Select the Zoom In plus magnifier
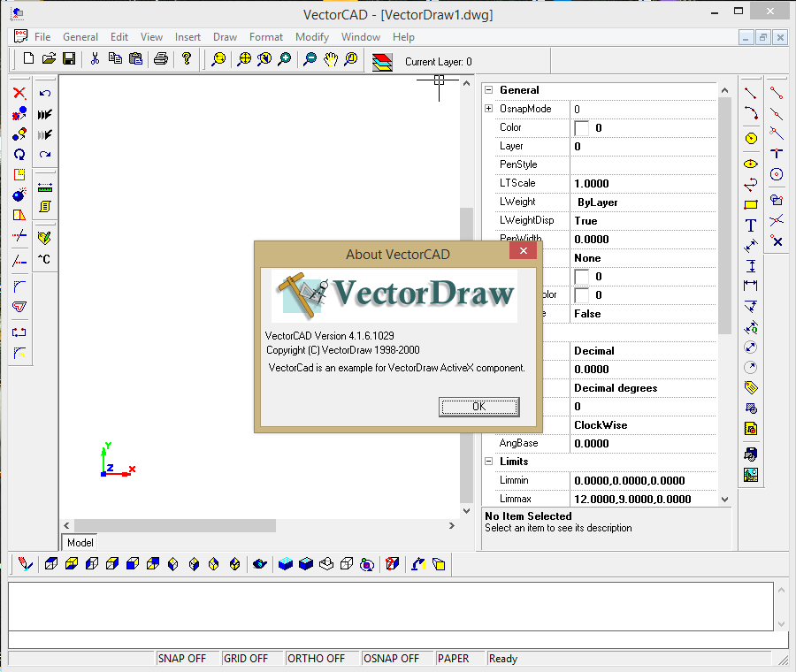Viewport: 796px width, 672px height. 285,59
